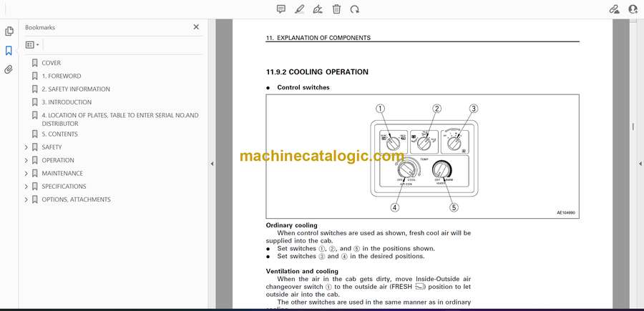The width and height of the screenshot is (644, 311).
Task: Click the rotate page icon
Action: 355,9
